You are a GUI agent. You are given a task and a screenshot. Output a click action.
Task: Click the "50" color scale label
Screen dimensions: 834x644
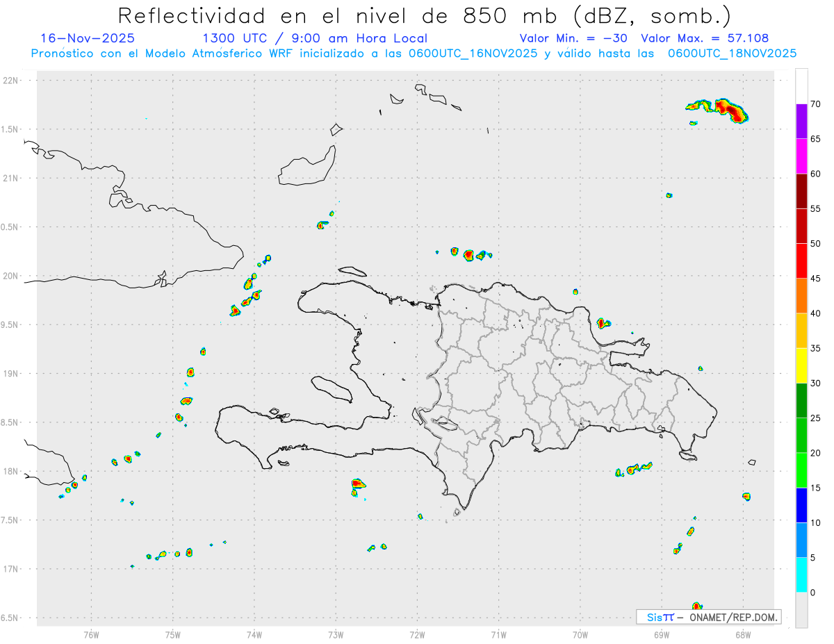[816, 244]
